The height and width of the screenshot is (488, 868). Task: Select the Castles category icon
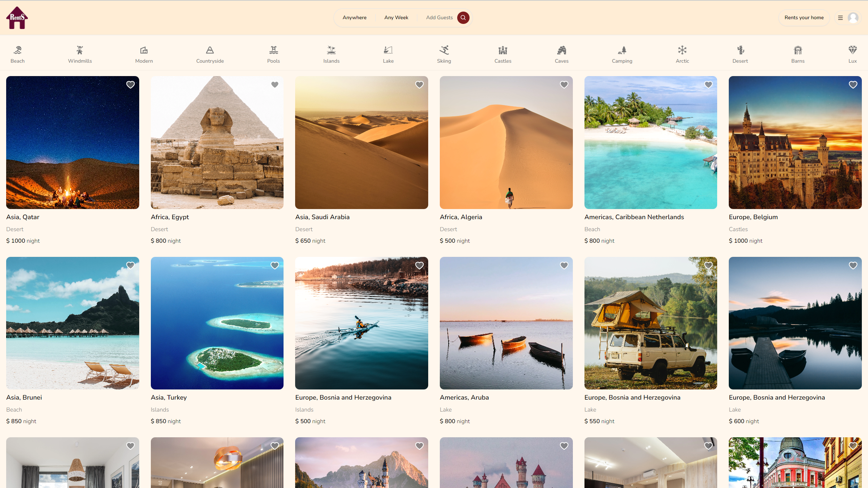[503, 50]
